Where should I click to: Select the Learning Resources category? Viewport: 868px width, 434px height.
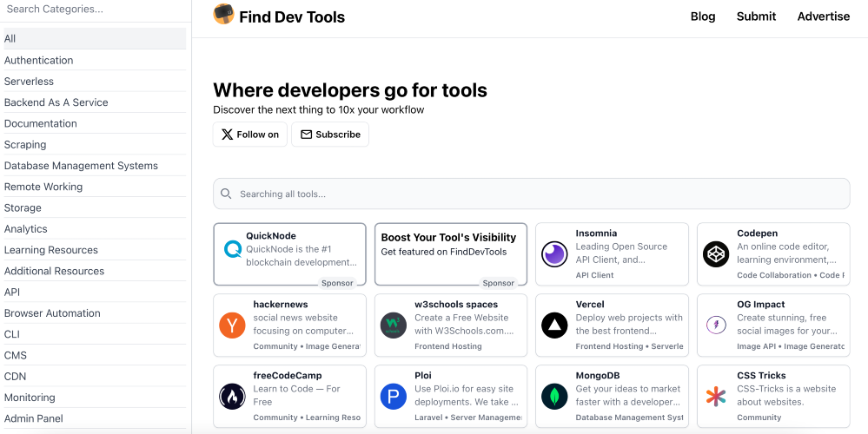(x=95, y=250)
